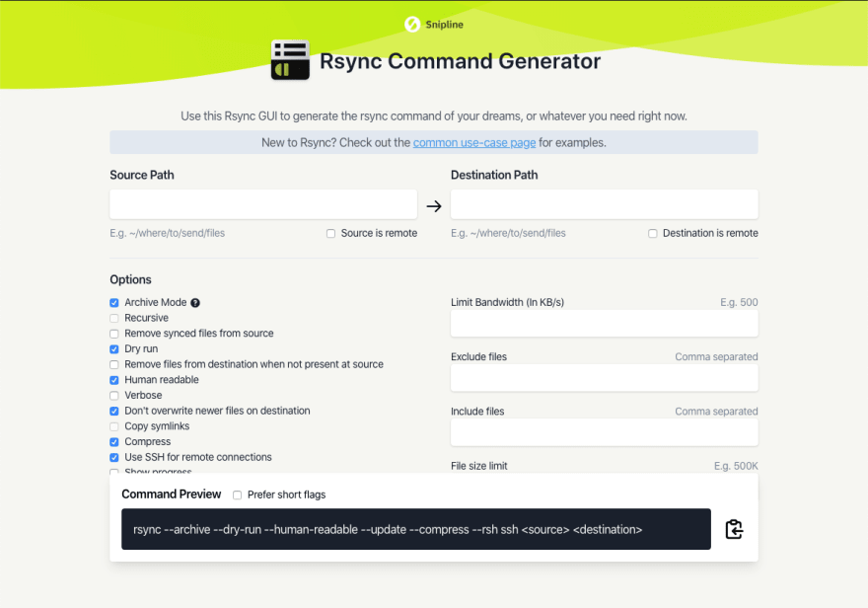The width and height of the screenshot is (868, 608).
Task: Click the File size limit label
Action: [478, 466]
